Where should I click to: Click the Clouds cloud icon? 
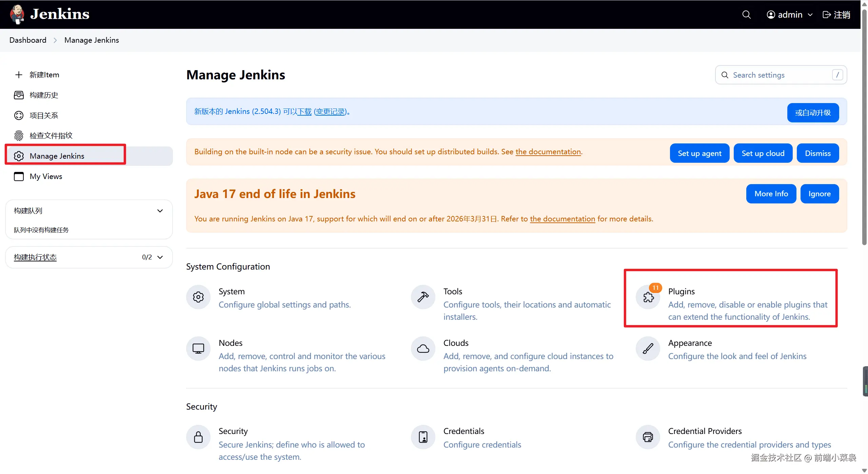(423, 349)
